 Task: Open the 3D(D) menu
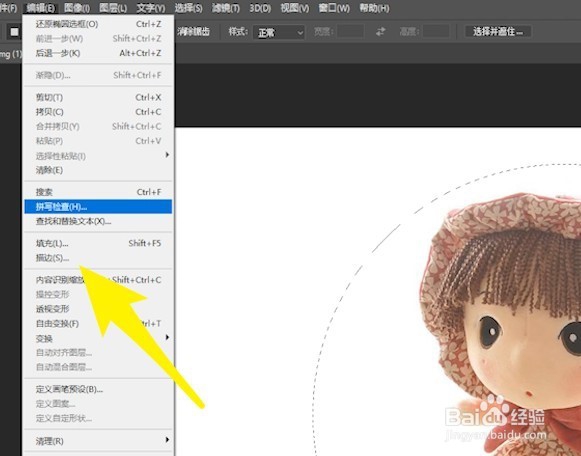click(260, 8)
